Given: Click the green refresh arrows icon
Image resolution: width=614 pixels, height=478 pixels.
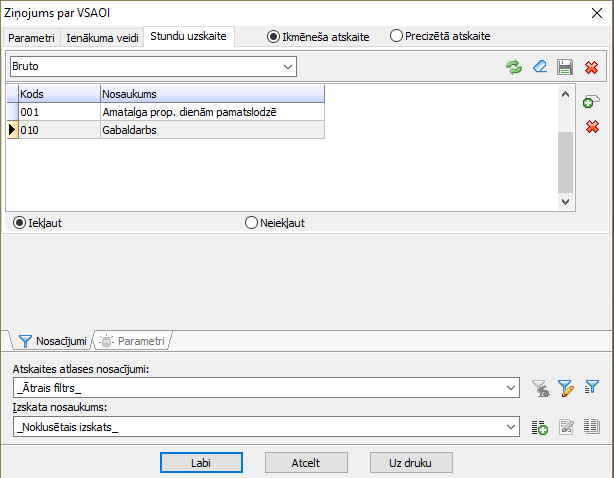Looking at the screenshot, I should (514, 67).
